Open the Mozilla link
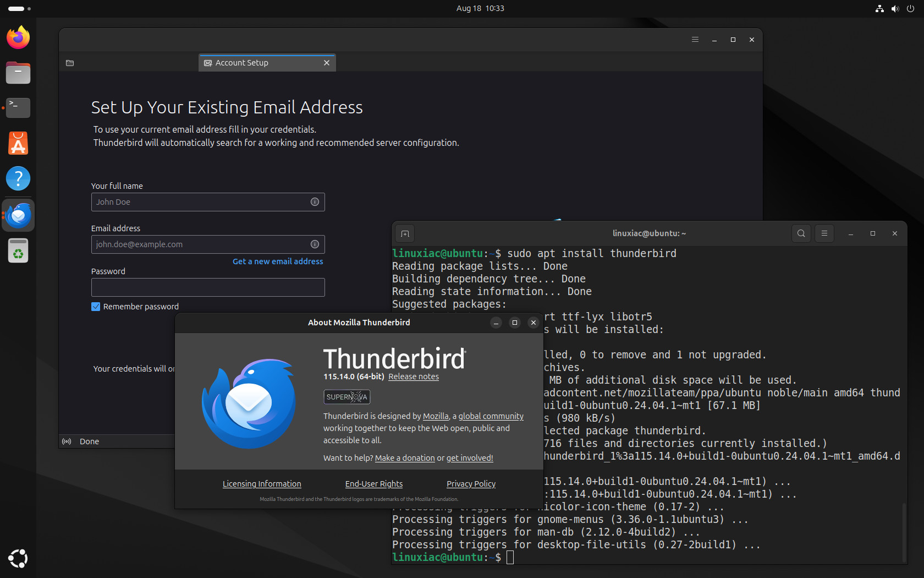Screen dimensions: 924x578 [x=436, y=416]
